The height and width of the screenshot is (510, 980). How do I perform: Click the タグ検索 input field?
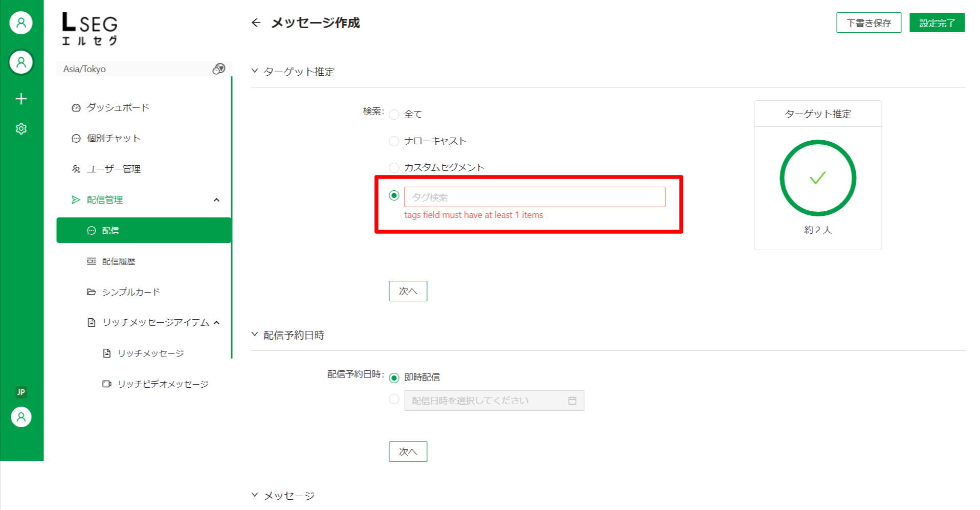(534, 197)
